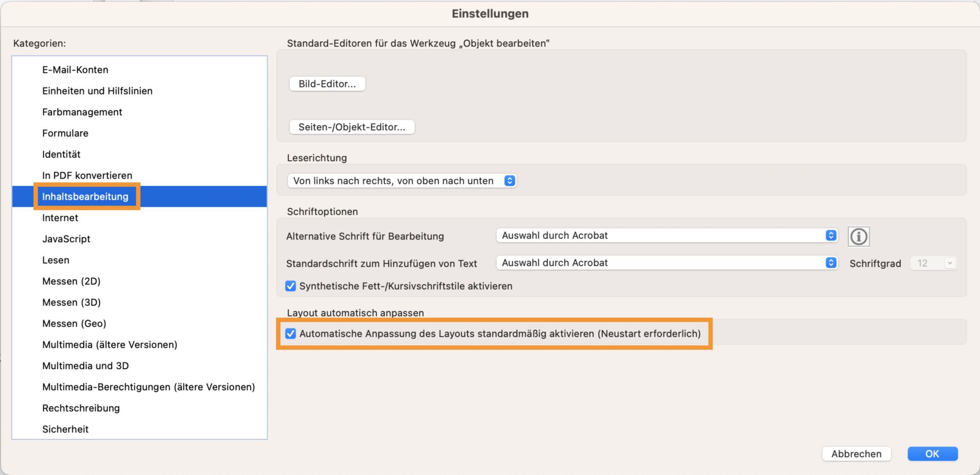Open the Rechtschreibung category

click(81, 408)
